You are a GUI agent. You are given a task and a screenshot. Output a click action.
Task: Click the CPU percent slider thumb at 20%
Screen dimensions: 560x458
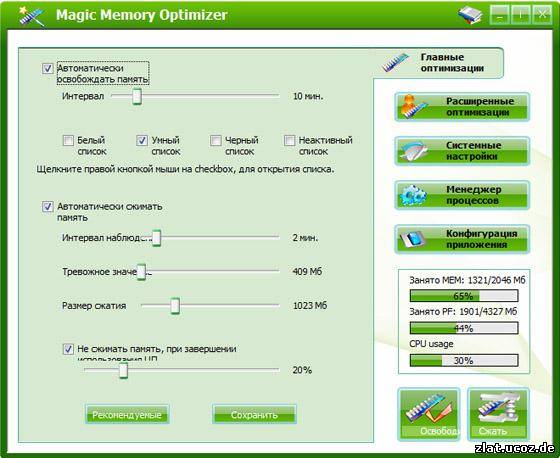123,370
